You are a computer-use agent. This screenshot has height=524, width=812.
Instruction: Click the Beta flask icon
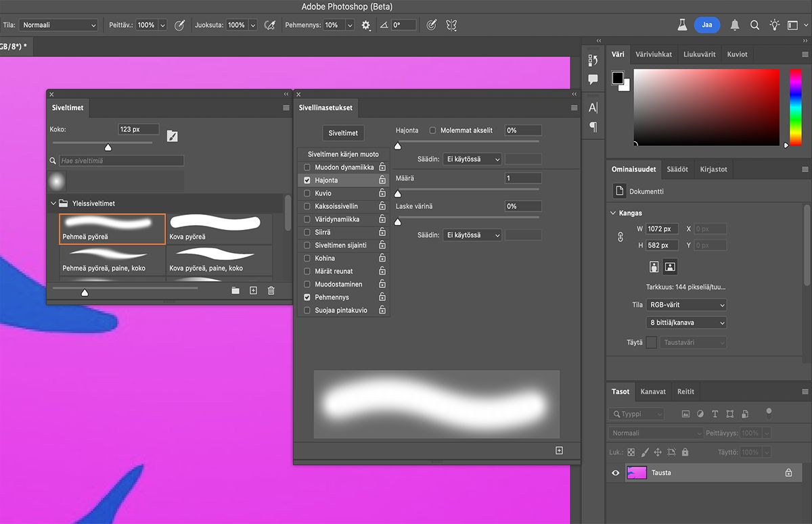(x=682, y=25)
